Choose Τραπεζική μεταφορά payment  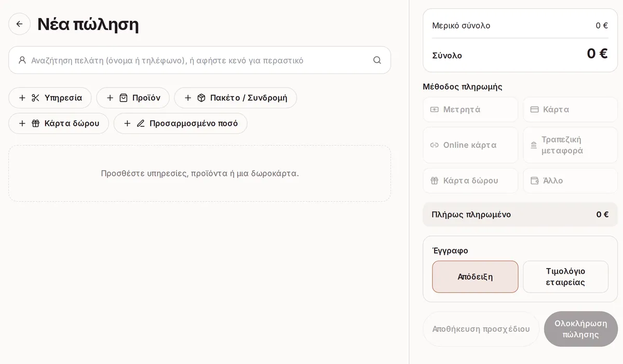click(570, 145)
